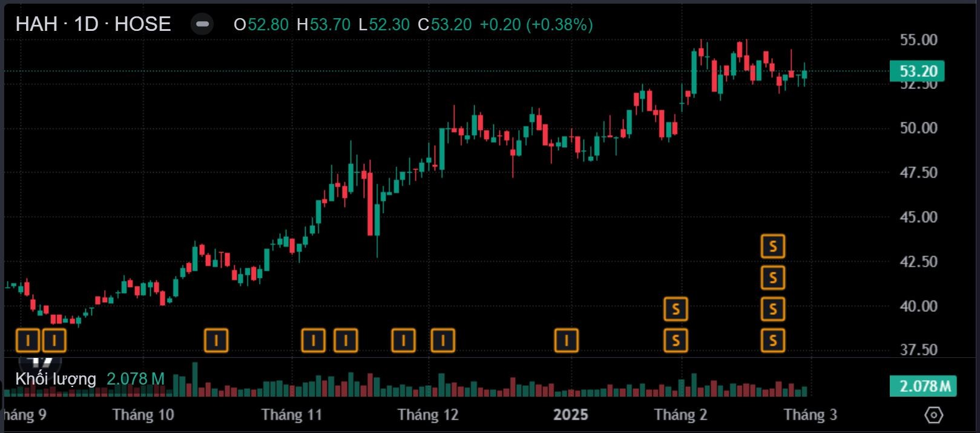980x433 pixels.
Task: Click the I marker just right of Tháng 12 start
Action: pyautogui.click(x=442, y=340)
